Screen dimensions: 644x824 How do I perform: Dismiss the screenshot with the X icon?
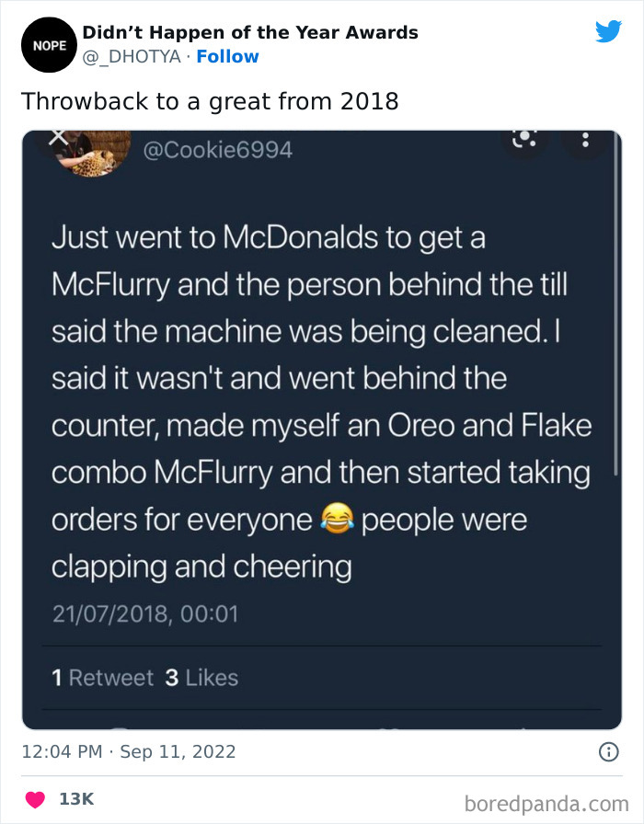point(59,136)
